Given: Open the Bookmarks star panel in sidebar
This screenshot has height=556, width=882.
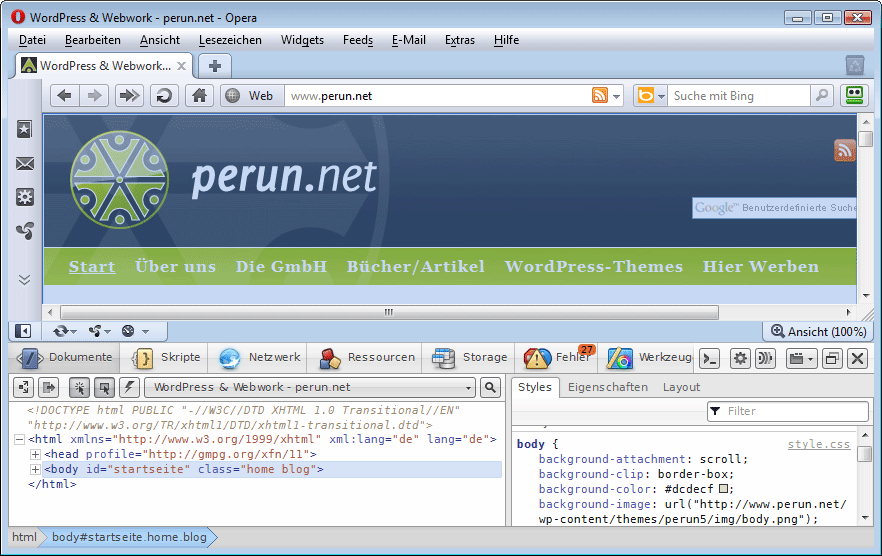Looking at the screenshot, I should (x=24, y=129).
